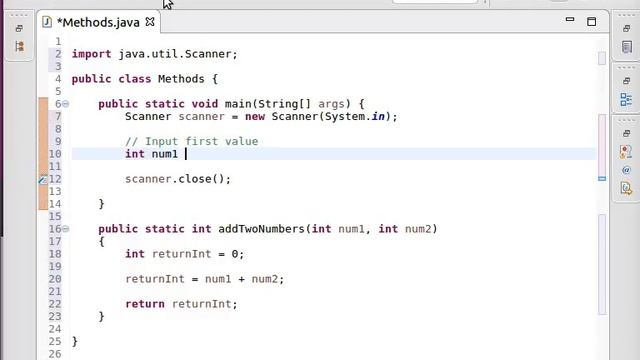640x360 pixels.
Task: Click 'System.in' on line 7
Action: (x=355, y=117)
